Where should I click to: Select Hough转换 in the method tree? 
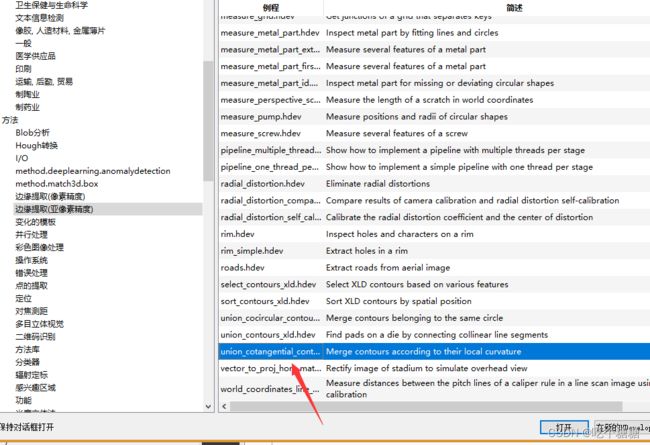pos(36,145)
